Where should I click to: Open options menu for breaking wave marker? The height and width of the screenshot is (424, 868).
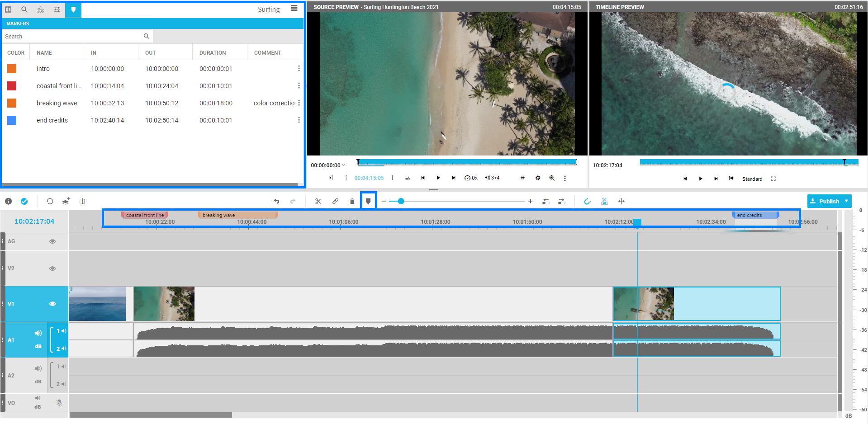[x=299, y=103]
